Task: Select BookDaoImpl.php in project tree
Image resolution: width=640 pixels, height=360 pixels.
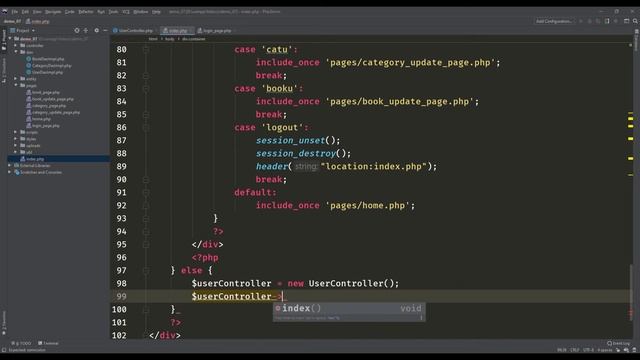Action: click(x=45, y=59)
